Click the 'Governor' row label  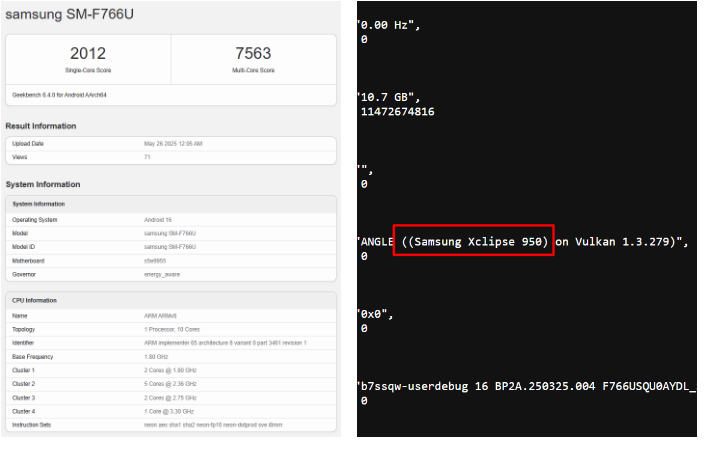coord(24,275)
